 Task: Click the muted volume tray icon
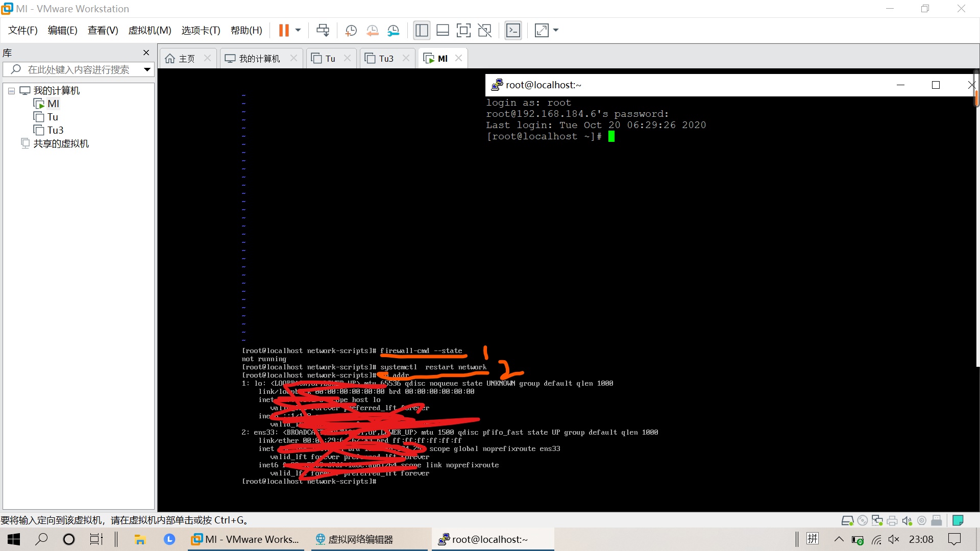point(894,540)
